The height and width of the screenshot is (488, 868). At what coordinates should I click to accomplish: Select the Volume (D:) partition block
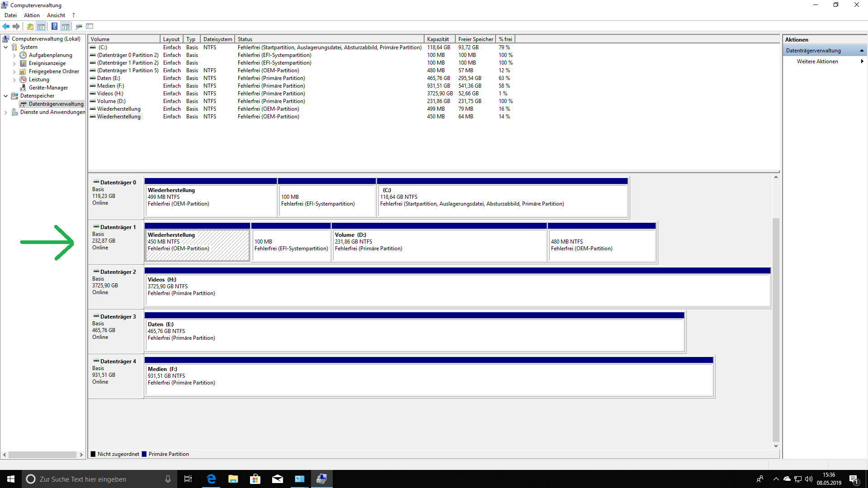point(439,246)
